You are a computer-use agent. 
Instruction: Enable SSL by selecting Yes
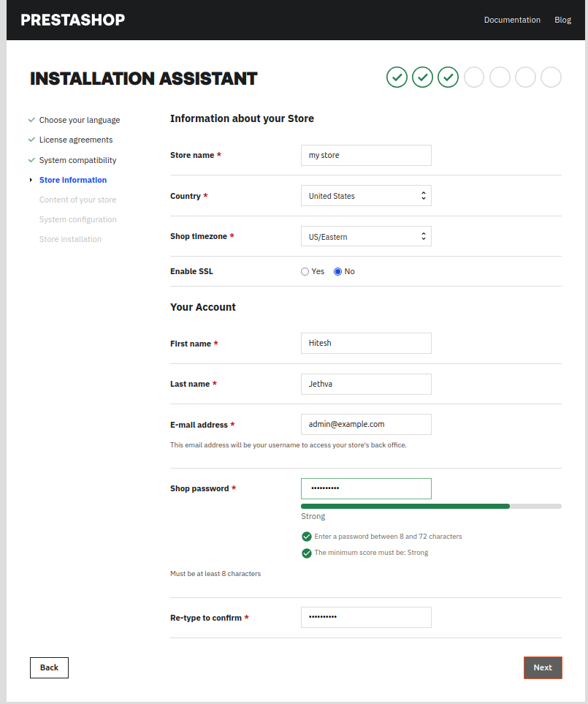[x=305, y=271]
